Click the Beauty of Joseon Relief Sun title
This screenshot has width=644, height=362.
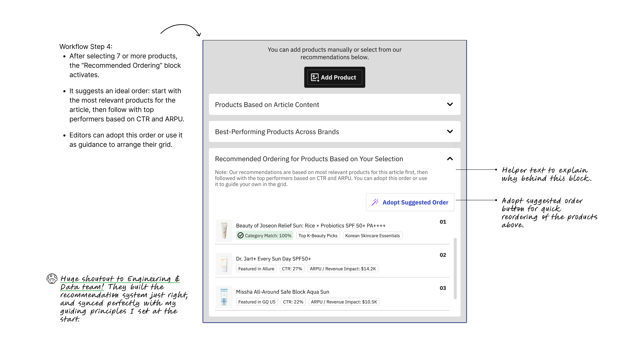click(311, 226)
